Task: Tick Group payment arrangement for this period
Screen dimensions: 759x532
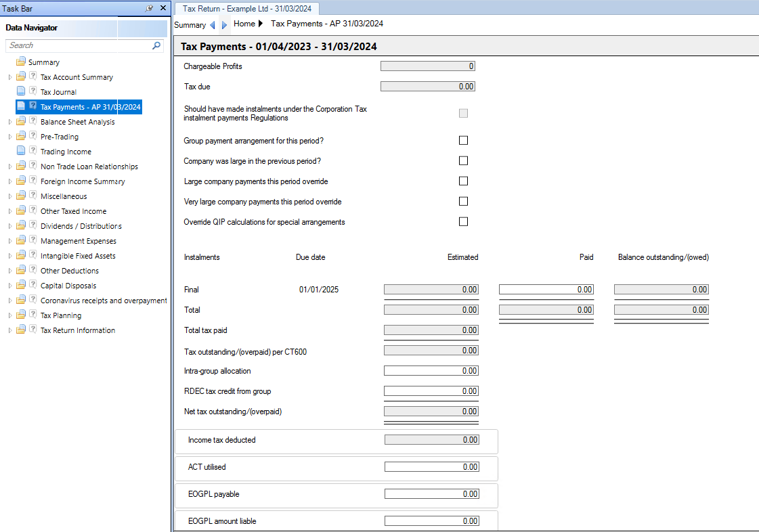Action: coord(463,140)
